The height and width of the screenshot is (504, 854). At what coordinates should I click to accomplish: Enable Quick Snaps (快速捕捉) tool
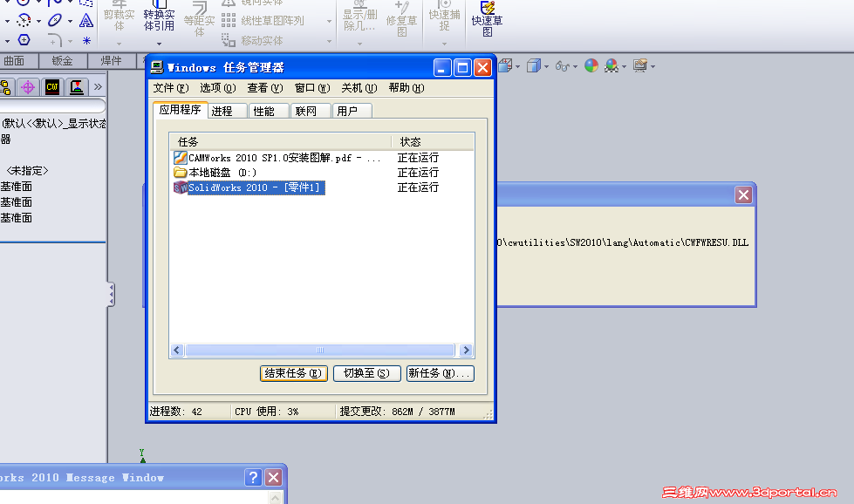(x=443, y=19)
